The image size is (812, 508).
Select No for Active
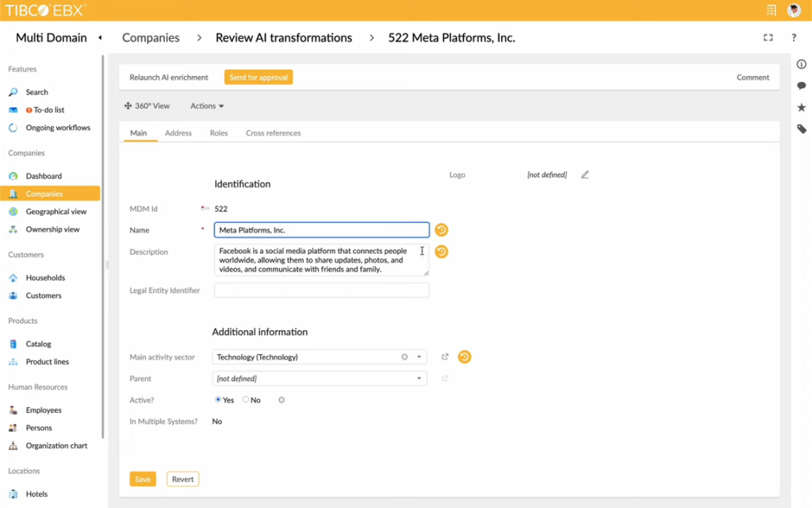pos(244,399)
